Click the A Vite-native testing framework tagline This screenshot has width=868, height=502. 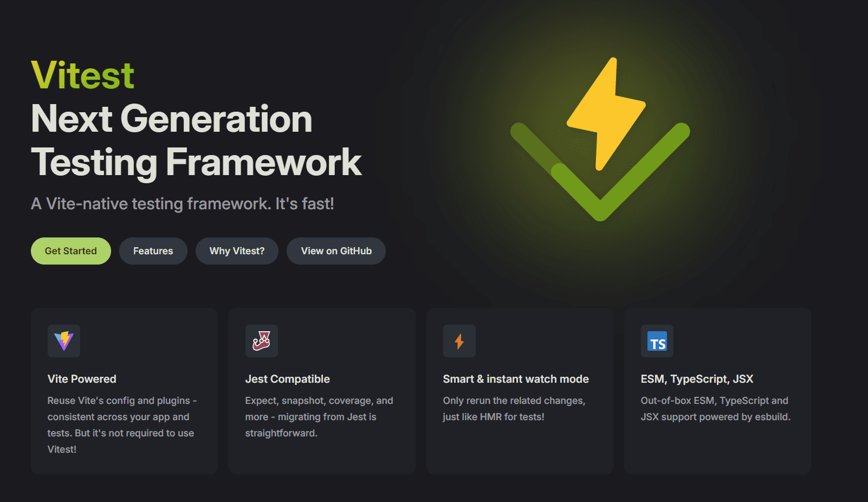tap(183, 204)
